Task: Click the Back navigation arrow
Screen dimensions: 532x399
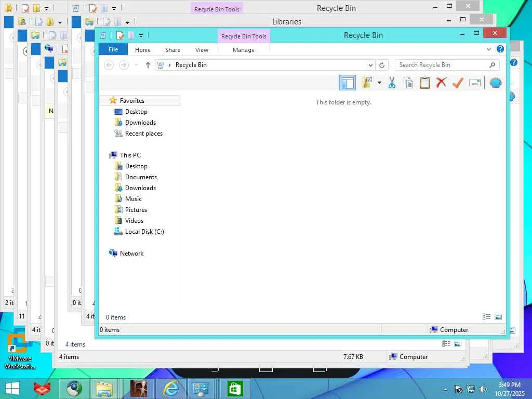Action: [109, 65]
